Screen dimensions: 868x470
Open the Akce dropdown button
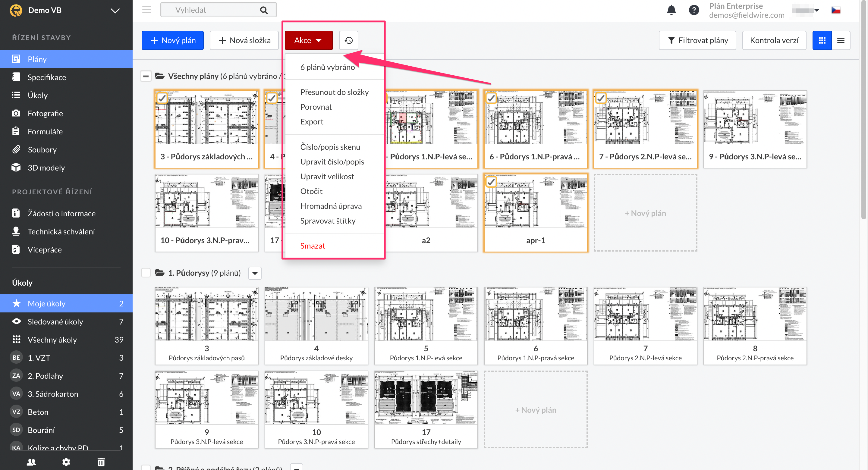308,40
